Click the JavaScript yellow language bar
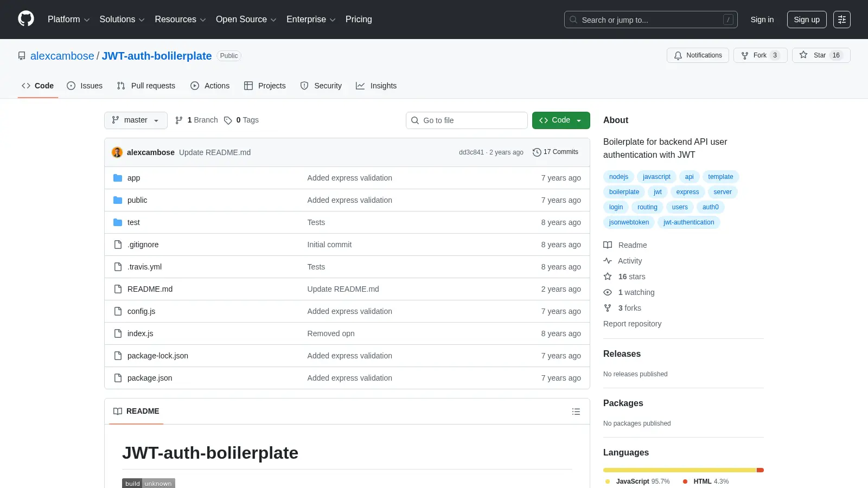 [x=680, y=470]
